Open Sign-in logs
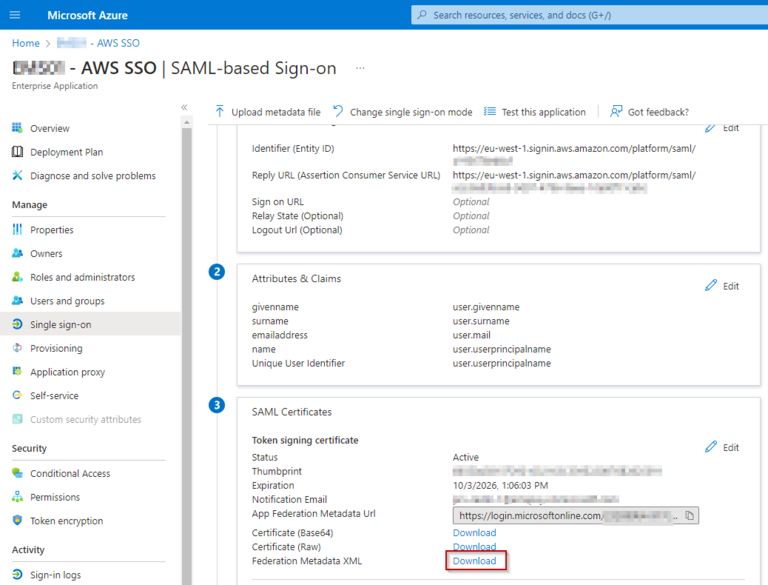 coord(55,575)
